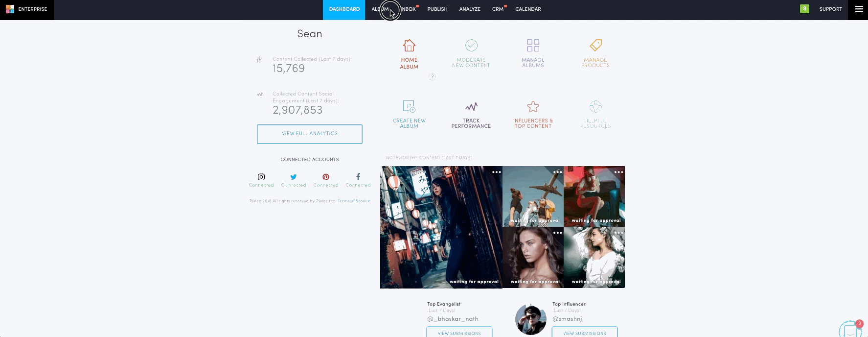868x337 pixels.
Task: Click the Moderate New Content checkmark icon
Action: 471,46
